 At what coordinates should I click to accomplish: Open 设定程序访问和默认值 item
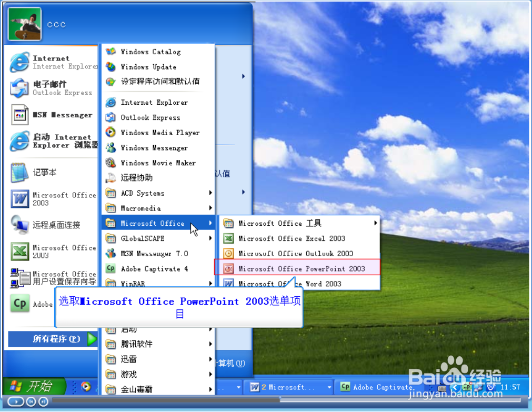tap(158, 82)
